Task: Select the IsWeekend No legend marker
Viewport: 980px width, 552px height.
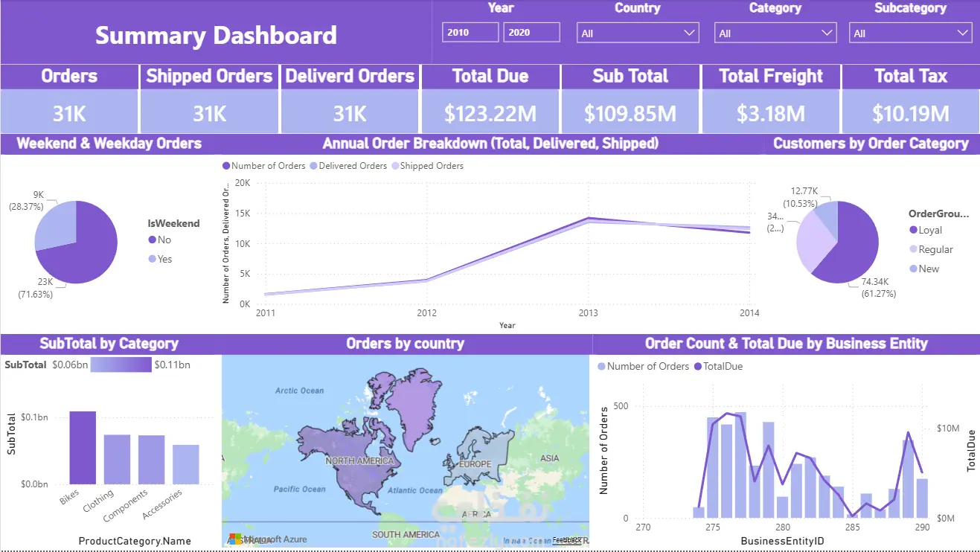Action: pos(152,240)
